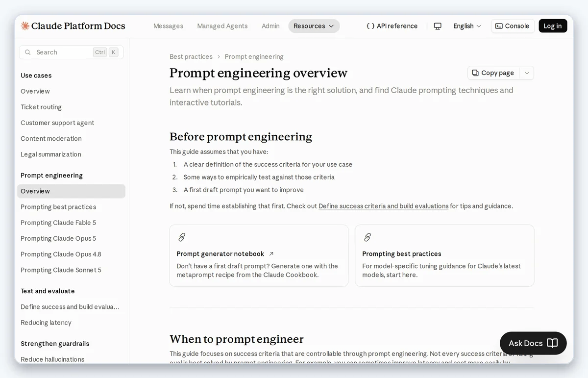Click the Use cases section heading
This screenshot has height=378, width=588.
click(x=36, y=76)
